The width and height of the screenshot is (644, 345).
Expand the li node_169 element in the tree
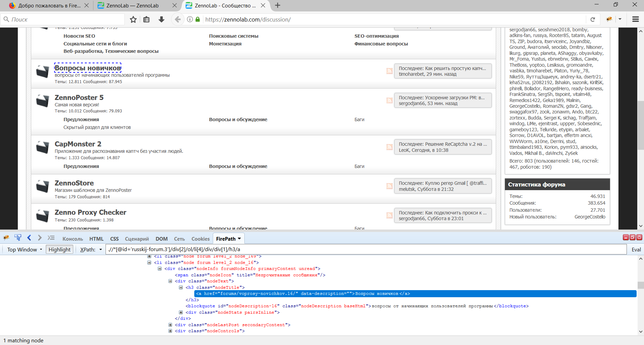[149, 256]
